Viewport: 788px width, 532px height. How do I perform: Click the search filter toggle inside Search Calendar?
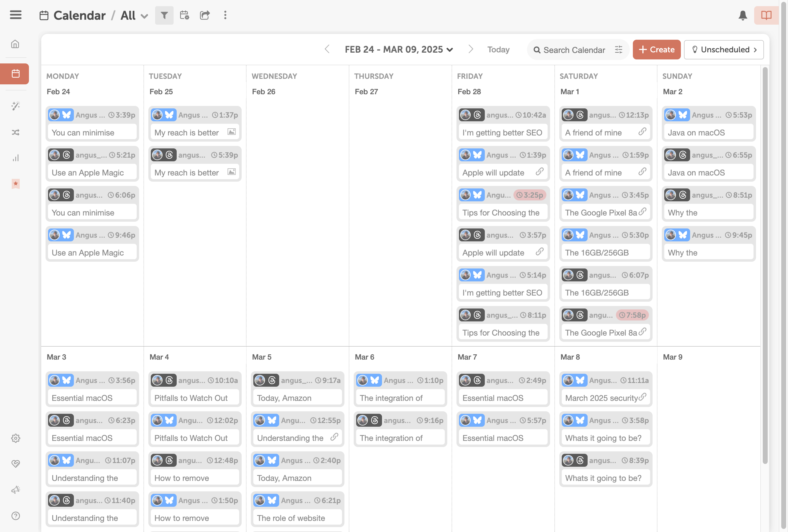(618, 50)
